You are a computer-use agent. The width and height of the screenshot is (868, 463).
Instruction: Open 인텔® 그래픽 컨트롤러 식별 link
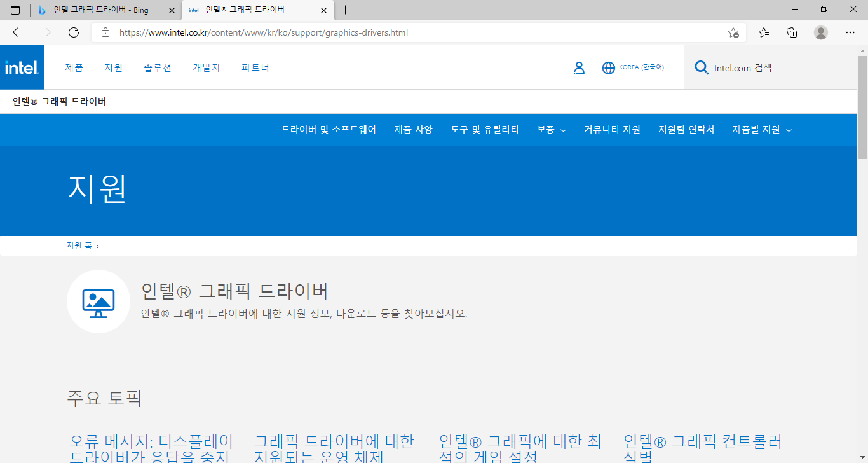702,448
